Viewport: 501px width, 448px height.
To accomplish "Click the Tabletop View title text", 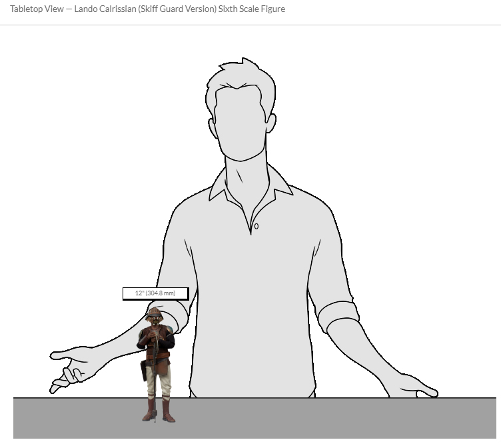I will pos(147,9).
